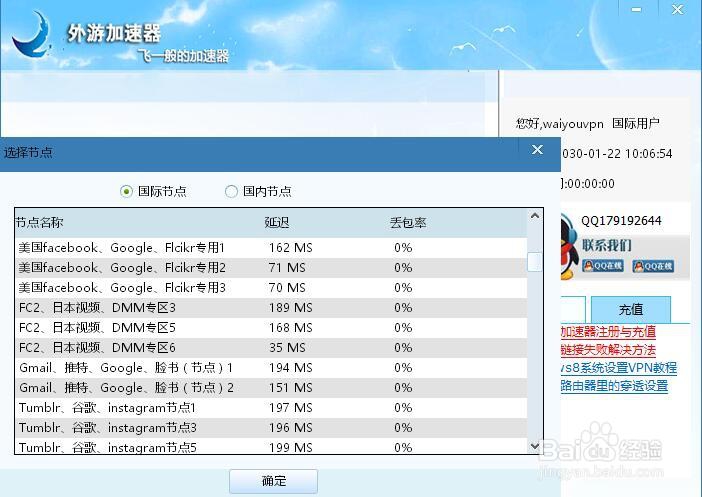Screen dimensions: 702x497
Task: Select the 国际节点 radio button
Action: pyautogui.click(x=127, y=192)
